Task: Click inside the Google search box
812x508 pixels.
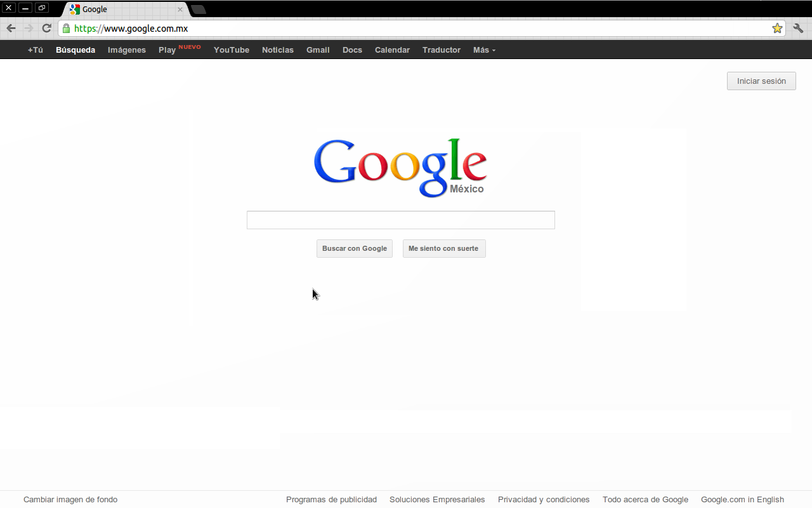Action: pyautogui.click(x=401, y=220)
